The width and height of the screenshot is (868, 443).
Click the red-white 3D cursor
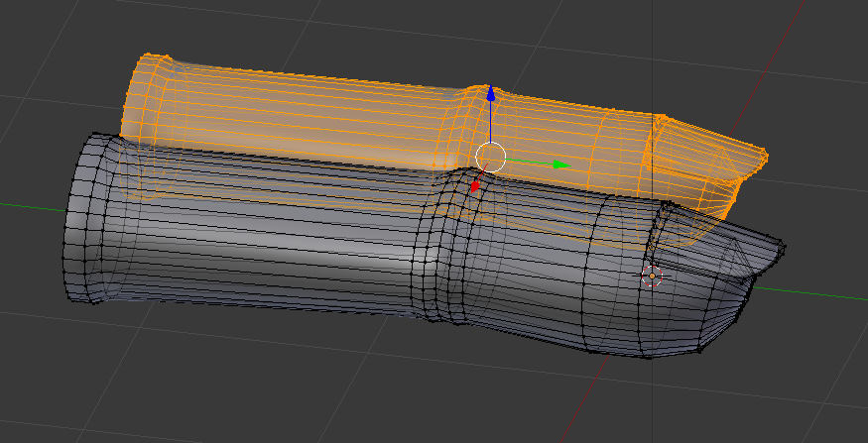point(652,276)
